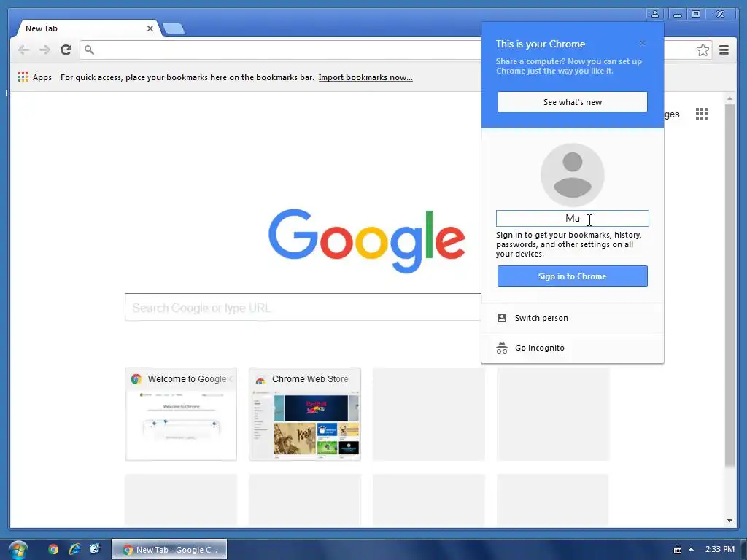
Task: Click the Sign in to Chrome button
Action: pos(572,276)
